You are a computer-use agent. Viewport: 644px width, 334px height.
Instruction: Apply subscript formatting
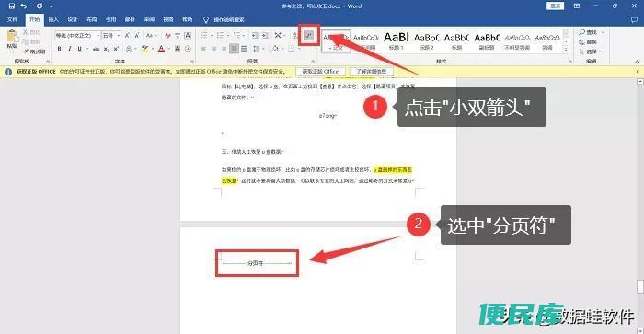pyautogui.click(x=106, y=49)
